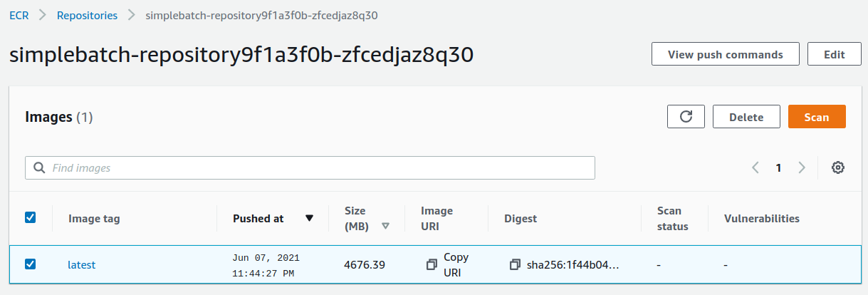
Task: Uncheck the latest image row checkbox
Action: coord(30,264)
